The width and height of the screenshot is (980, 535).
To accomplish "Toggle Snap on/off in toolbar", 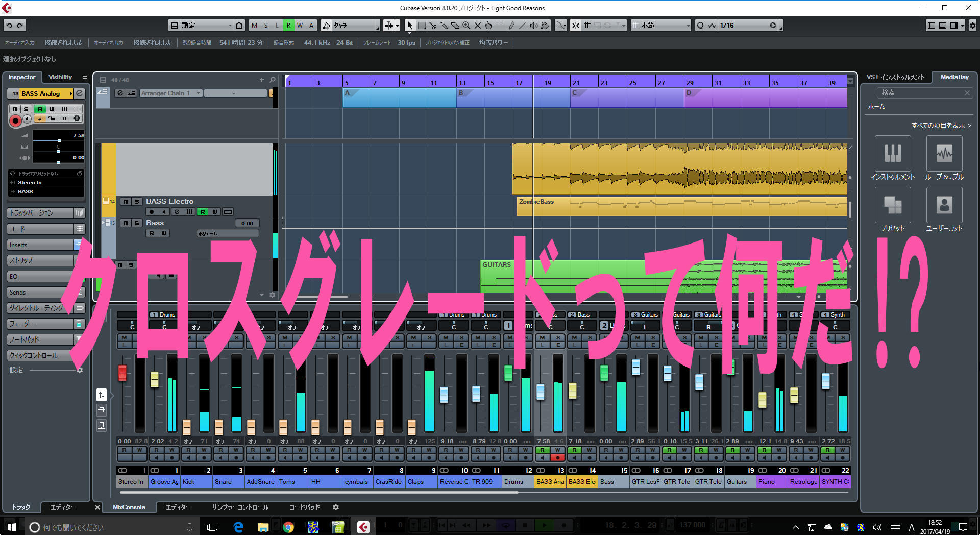I will 576,25.
